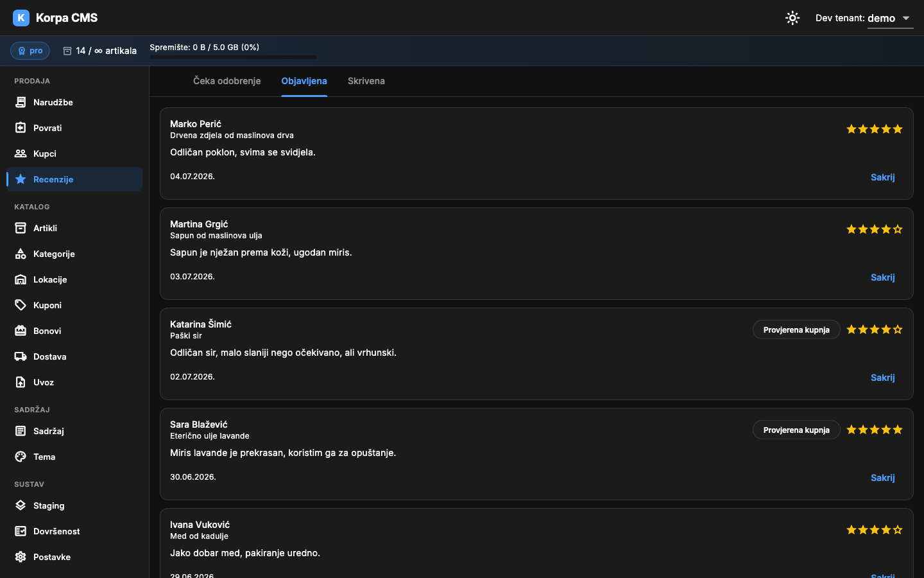
Task: Click review text Odličan poklon, svima se svidjela
Action: (243, 152)
